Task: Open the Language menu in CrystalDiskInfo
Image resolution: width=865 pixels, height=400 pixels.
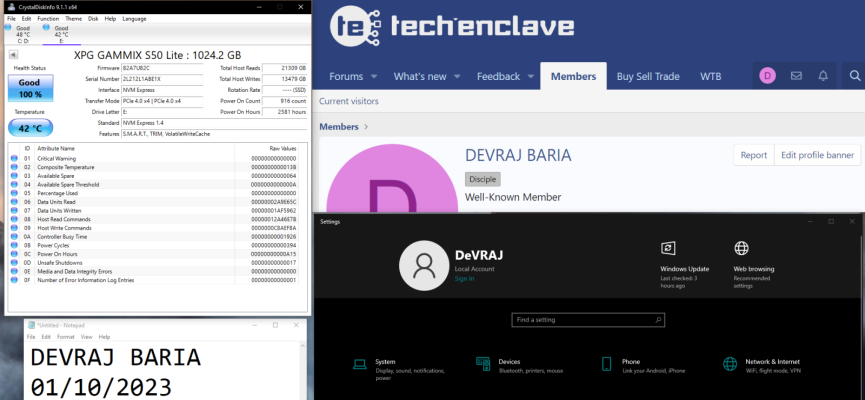Action: point(134,18)
